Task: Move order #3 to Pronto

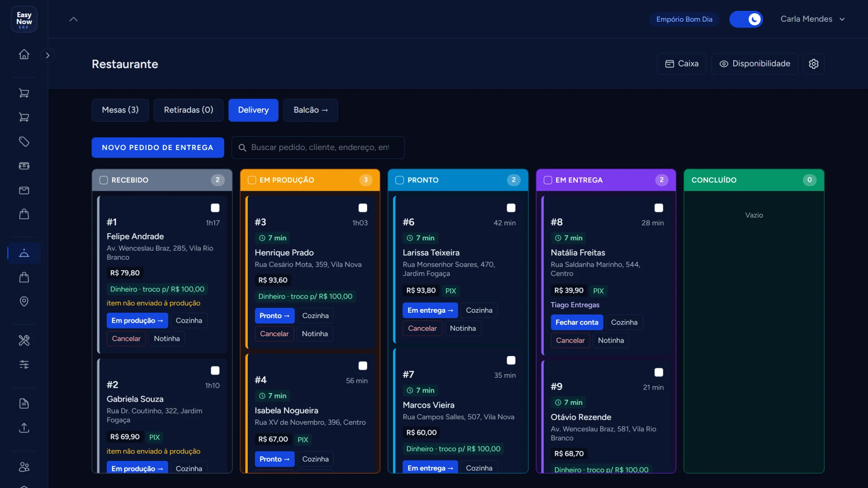Action: (x=274, y=315)
